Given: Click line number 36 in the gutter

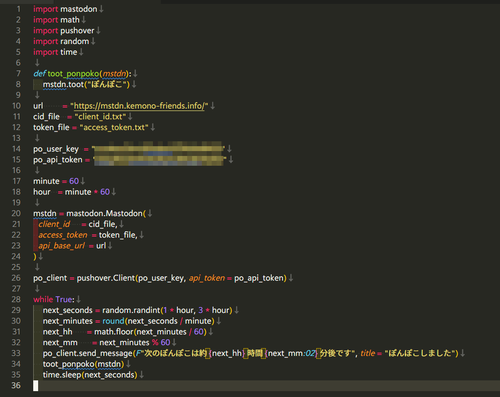Looking at the screenshot, I should 16,386.
